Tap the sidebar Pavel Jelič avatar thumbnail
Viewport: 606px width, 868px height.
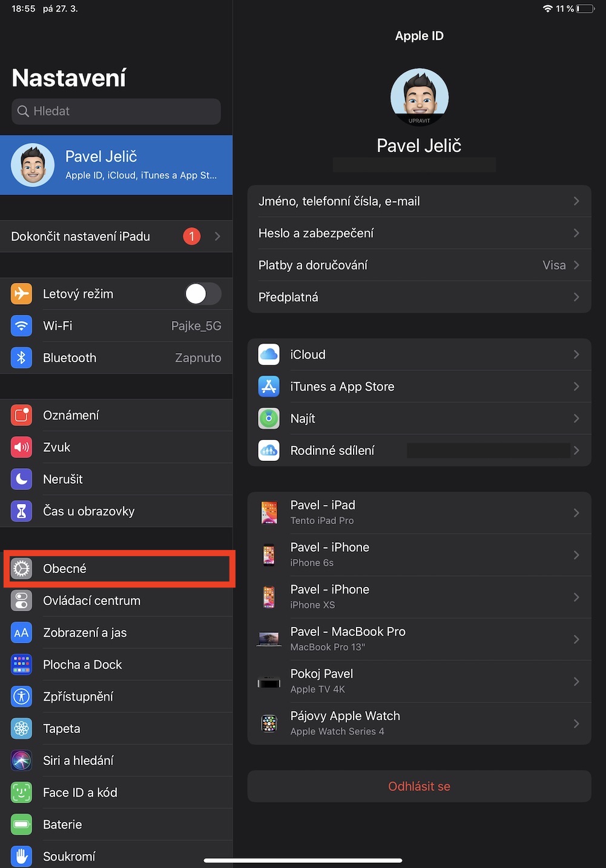[x=33, y=165]
